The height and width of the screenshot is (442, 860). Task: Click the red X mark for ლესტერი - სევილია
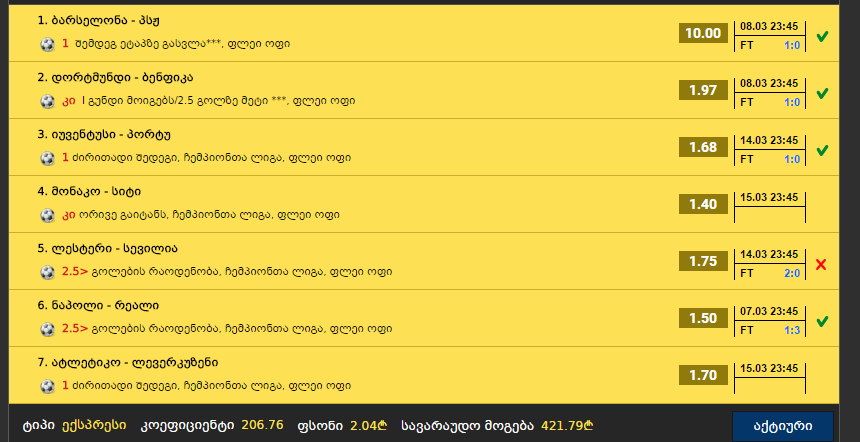pos(821,265)
